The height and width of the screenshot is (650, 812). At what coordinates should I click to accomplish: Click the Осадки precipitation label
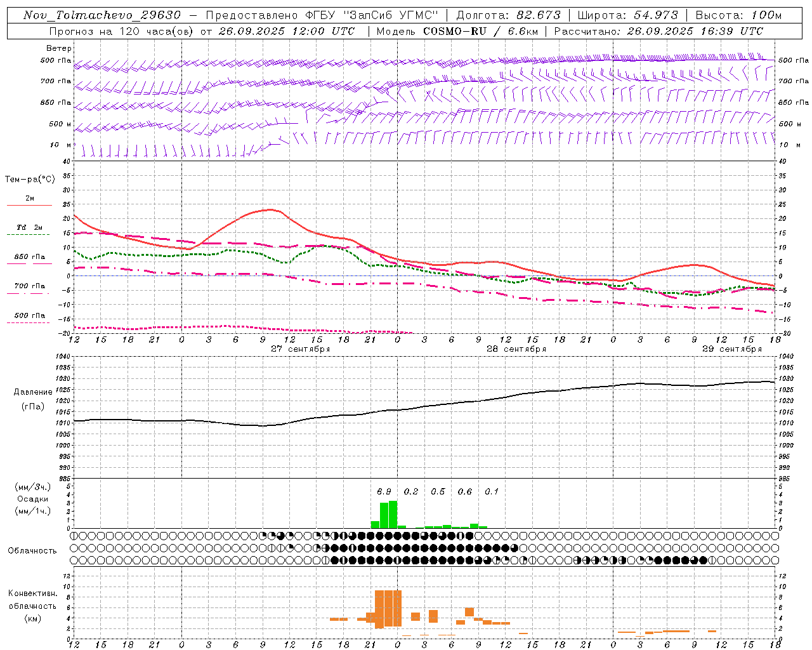[x=33, y=499]
